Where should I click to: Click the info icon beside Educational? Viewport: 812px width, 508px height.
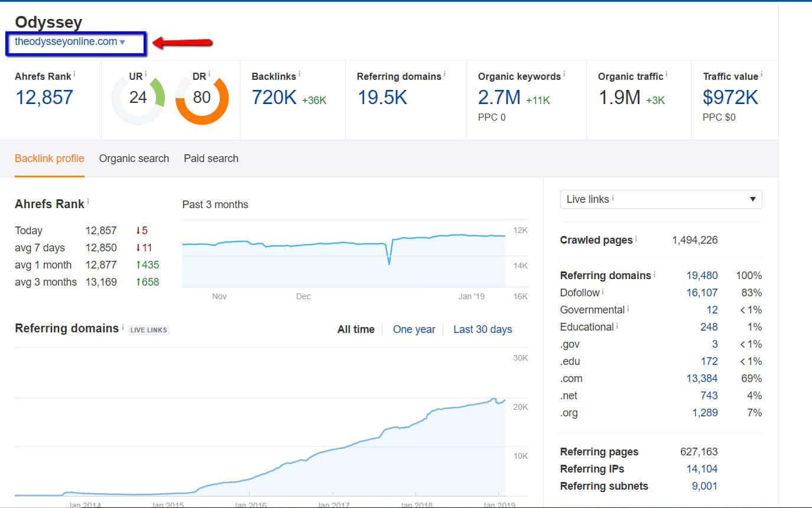pos(617,326)
